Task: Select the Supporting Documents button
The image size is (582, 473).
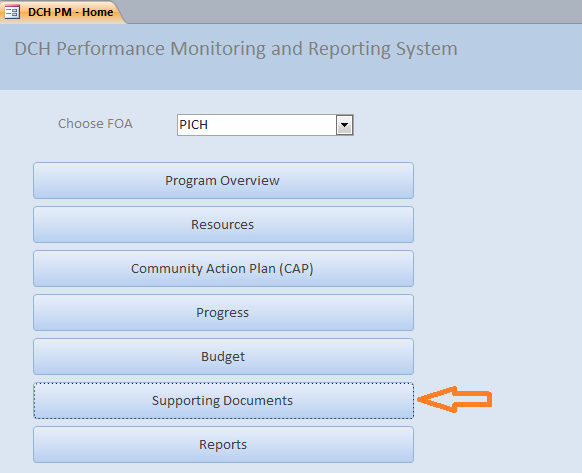Action: tap(223, 401)
